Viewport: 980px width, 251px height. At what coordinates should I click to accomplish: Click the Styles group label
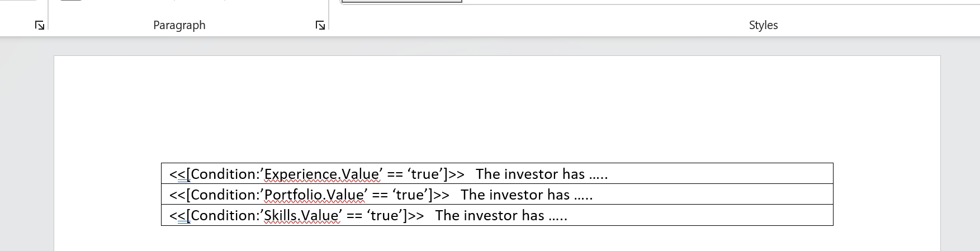click(763, 25)
